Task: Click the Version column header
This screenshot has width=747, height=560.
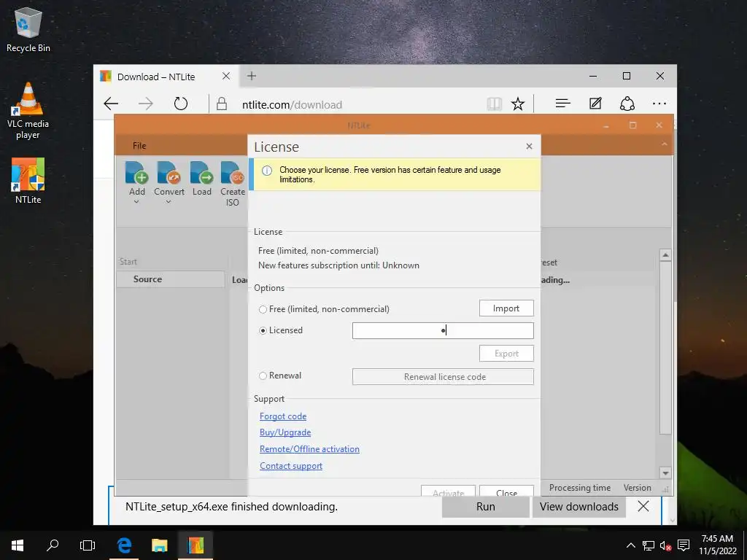Action: coord(637,488)
